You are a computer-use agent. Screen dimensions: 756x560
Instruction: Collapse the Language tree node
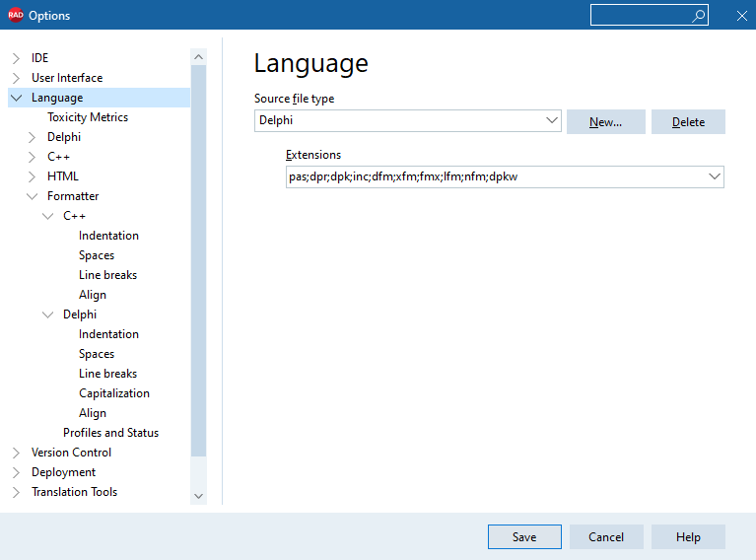16,98
